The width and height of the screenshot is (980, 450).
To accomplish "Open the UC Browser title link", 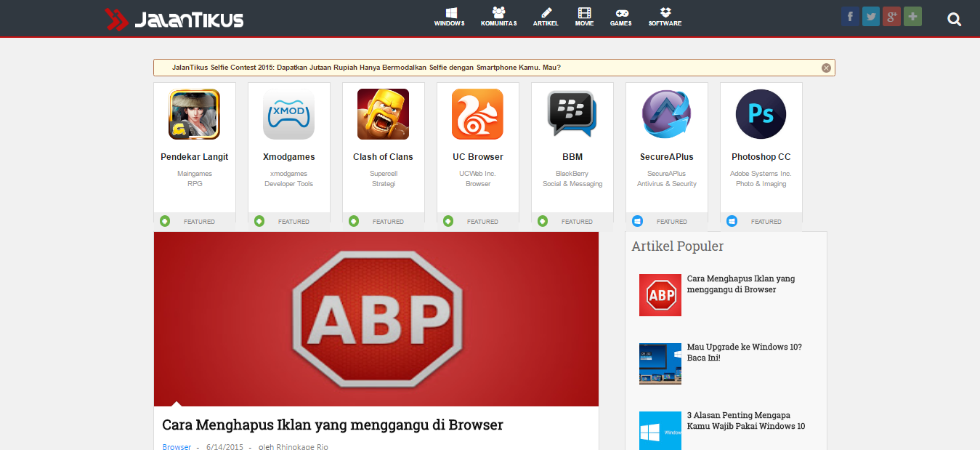I will 478,157.
